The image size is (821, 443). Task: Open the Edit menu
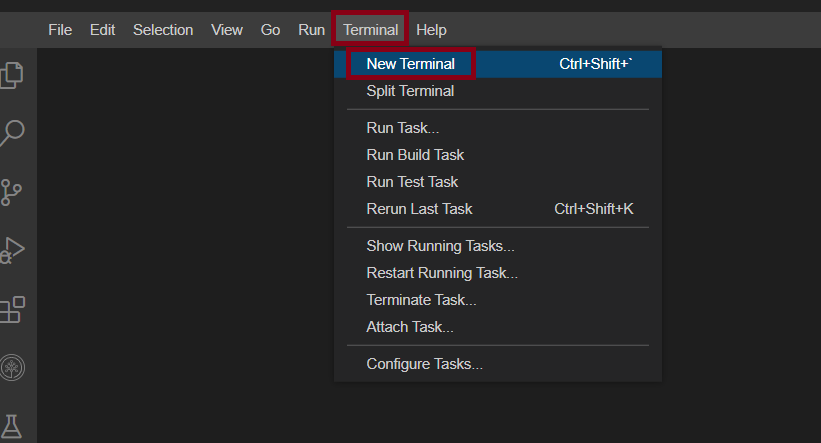point(102,30)
